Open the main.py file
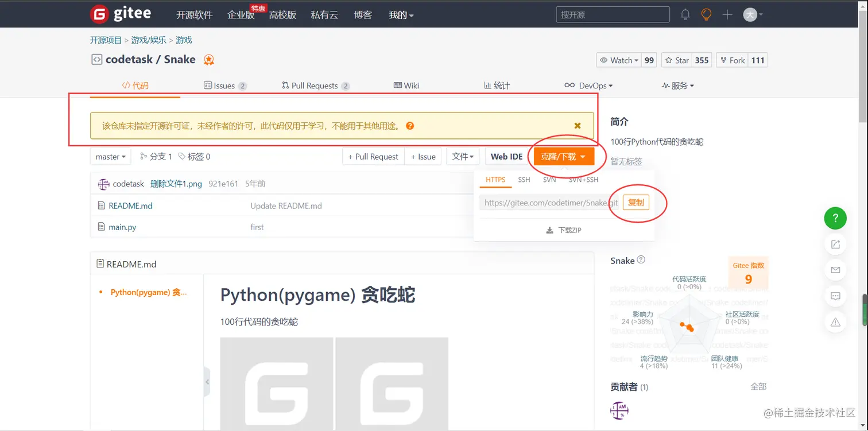This screenshot has height=431, width=868. click(x=122, y=227)
